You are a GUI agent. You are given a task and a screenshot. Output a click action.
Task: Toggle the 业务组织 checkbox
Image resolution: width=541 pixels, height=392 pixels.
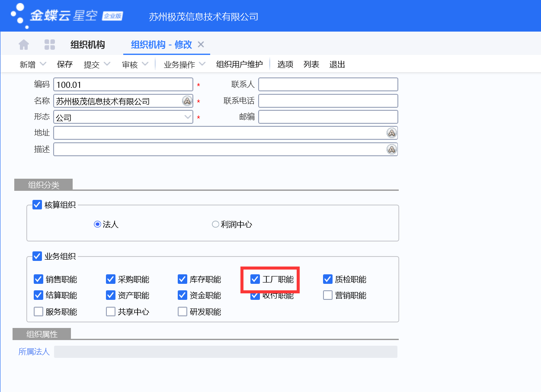[37, 256]
